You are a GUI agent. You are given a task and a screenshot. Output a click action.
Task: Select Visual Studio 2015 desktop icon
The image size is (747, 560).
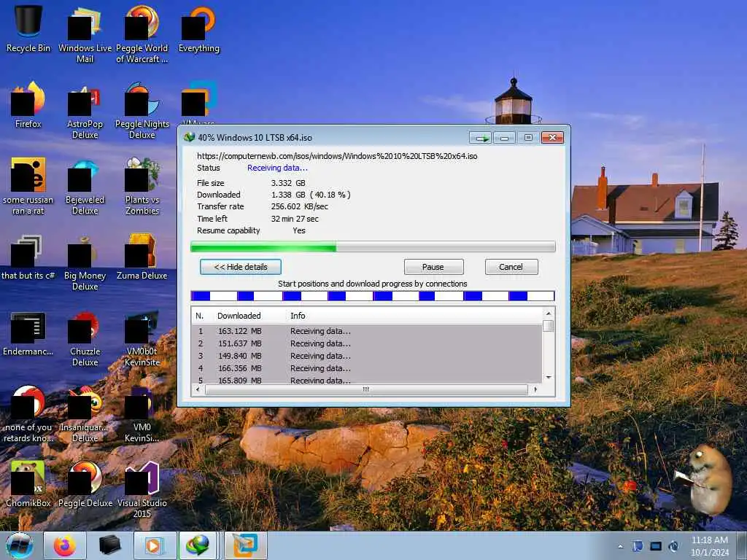[142, 490]
